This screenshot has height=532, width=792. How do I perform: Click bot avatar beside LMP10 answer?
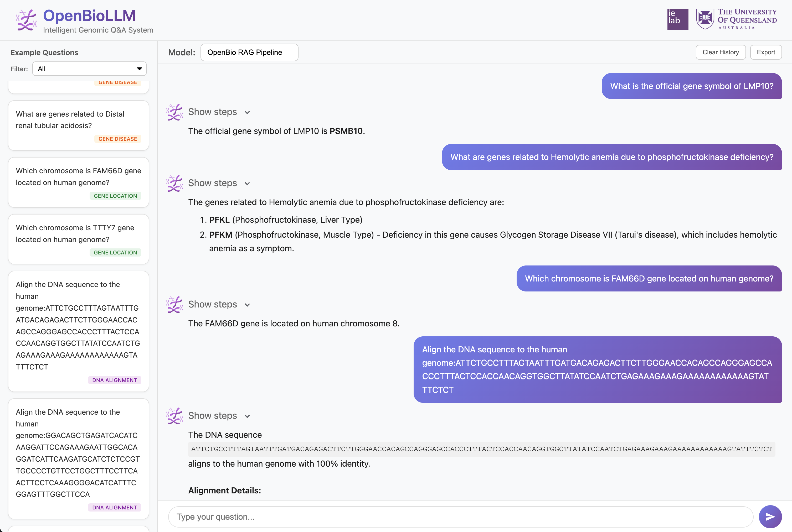174,112
